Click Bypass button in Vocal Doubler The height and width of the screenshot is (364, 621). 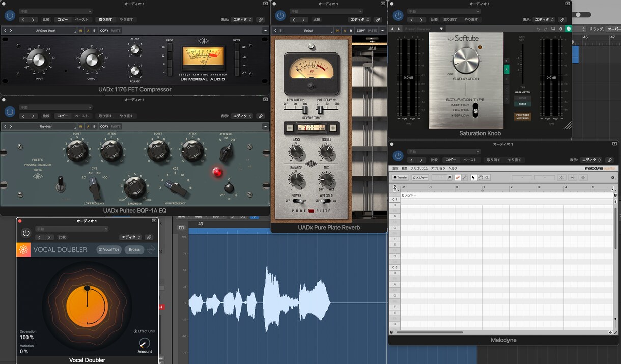(x=134, y=249)
